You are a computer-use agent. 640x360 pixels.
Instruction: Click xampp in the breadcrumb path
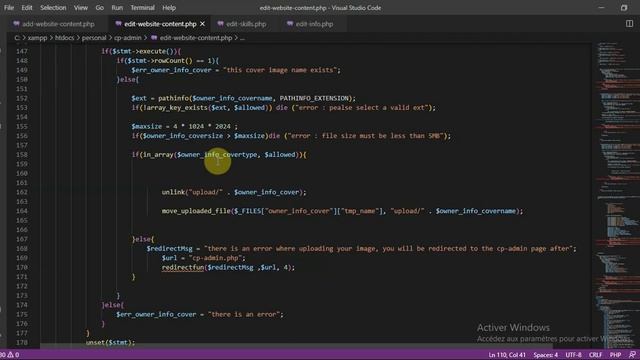pyautogui.click(x=38, y=38)
